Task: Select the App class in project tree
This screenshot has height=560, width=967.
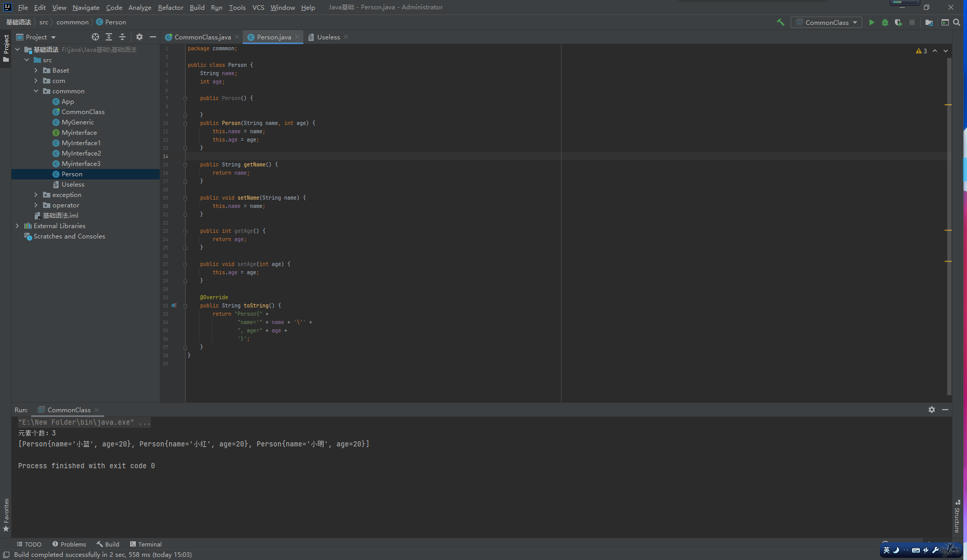Action: point(67,101)
